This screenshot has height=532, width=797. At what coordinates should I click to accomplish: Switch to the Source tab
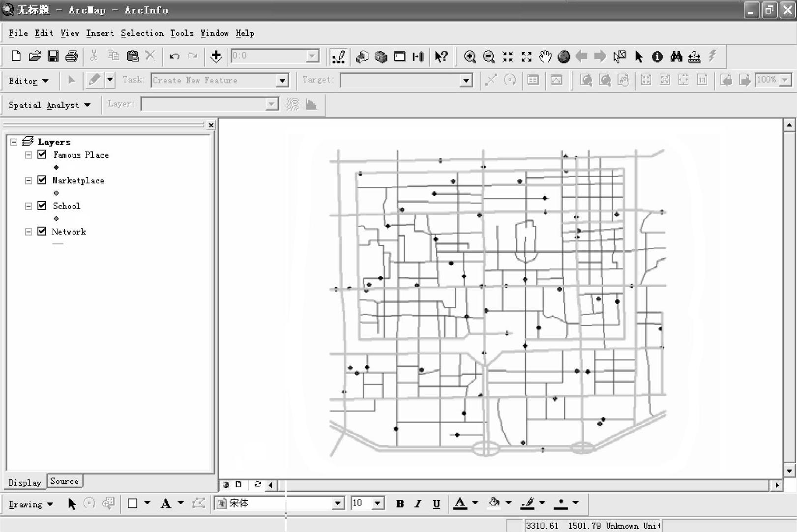click(x=64, y=481)
